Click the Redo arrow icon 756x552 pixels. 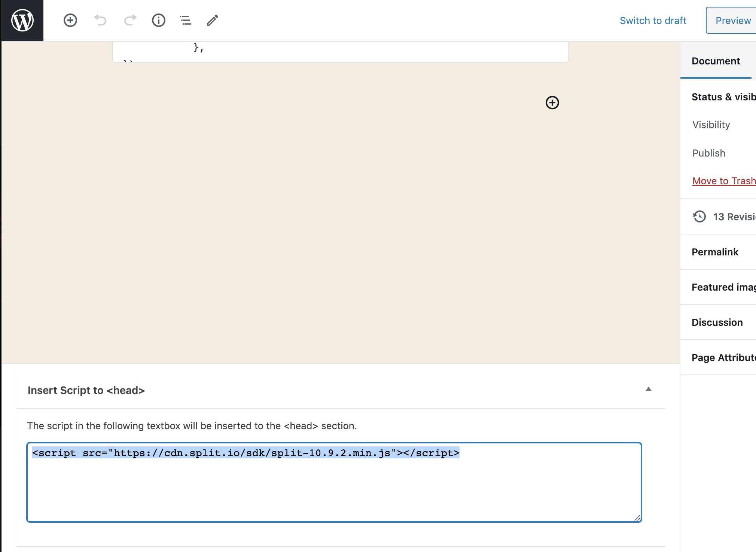tap(130, 20)
